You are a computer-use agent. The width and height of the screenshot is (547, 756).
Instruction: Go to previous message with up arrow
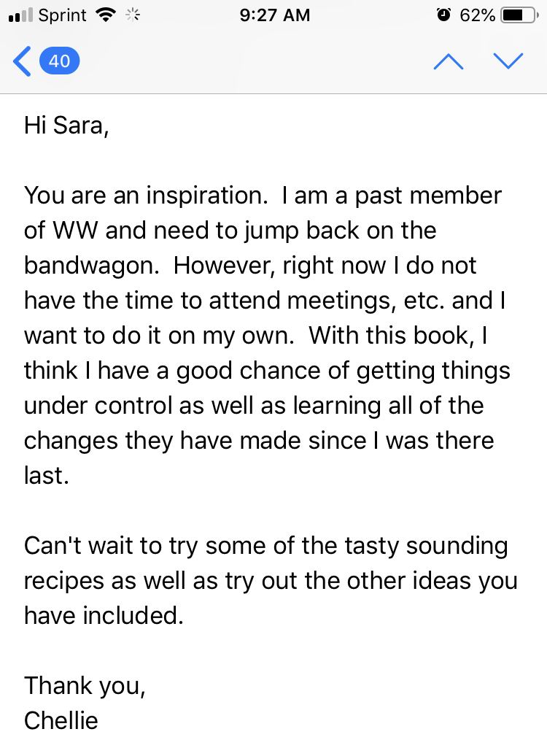449,61
